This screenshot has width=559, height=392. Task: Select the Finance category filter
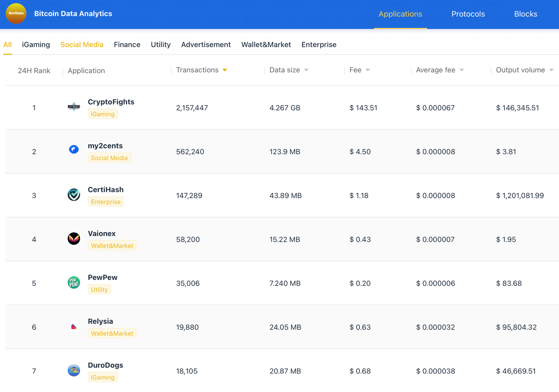tap(127, 45)
